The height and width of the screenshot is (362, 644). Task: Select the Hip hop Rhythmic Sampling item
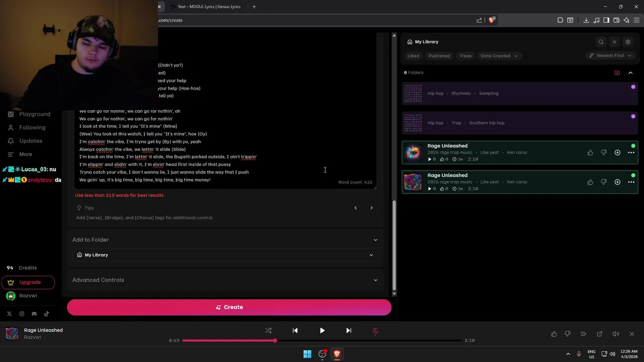(520, 94)
